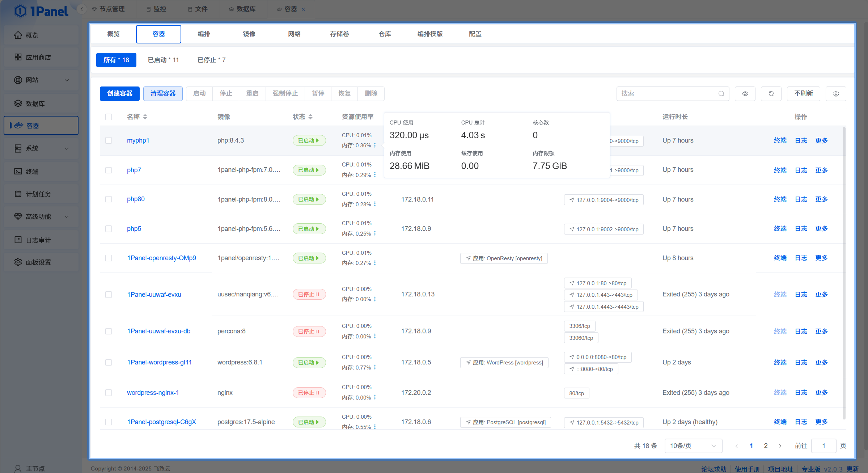
Task: Filter containers by 已停止 status
Action: (x=211, y=60)
